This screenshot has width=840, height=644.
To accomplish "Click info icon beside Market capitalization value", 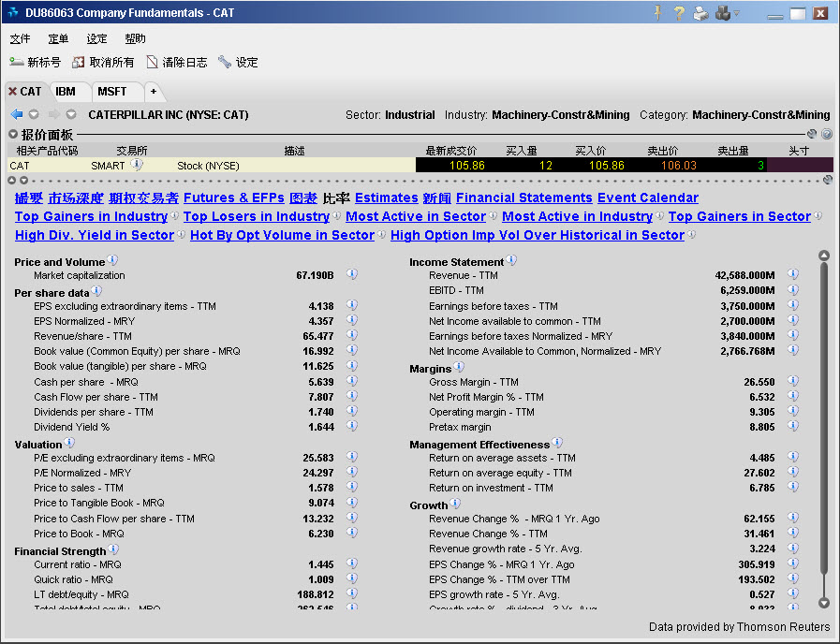I will point(352,275).
